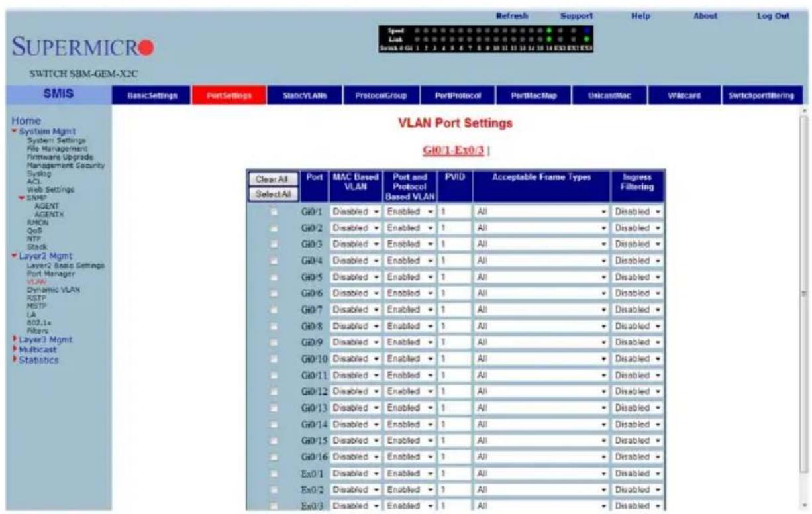Screen dimensions: 812x514
Task: Open the ProtocolGroup tab
Action: (382, 97)
